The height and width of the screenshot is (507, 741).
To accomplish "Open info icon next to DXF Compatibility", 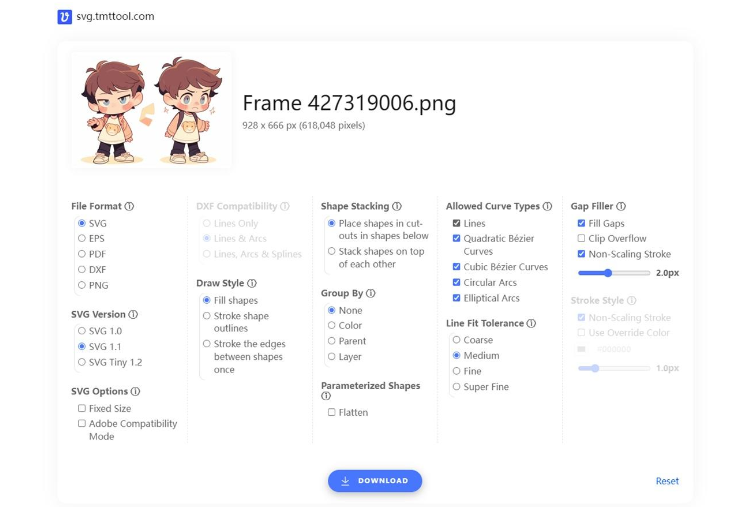I will tap(284, 206).
